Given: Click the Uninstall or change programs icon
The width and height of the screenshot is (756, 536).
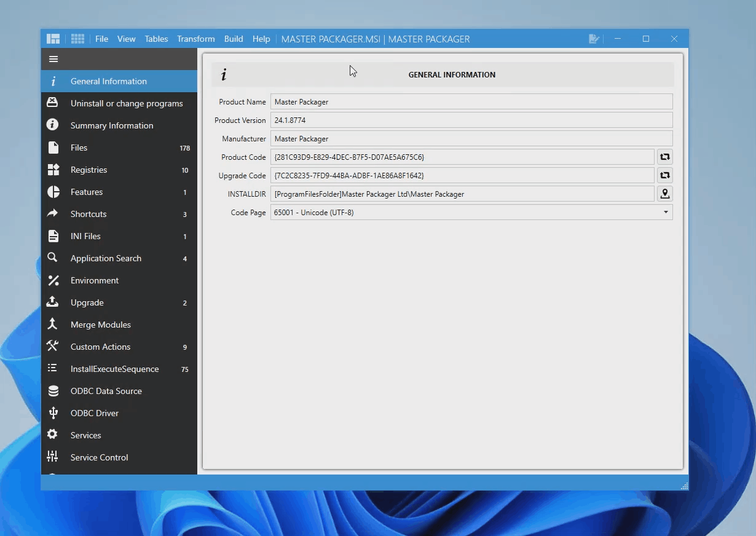Looking at the screenshot, I should tap(53, 103).
